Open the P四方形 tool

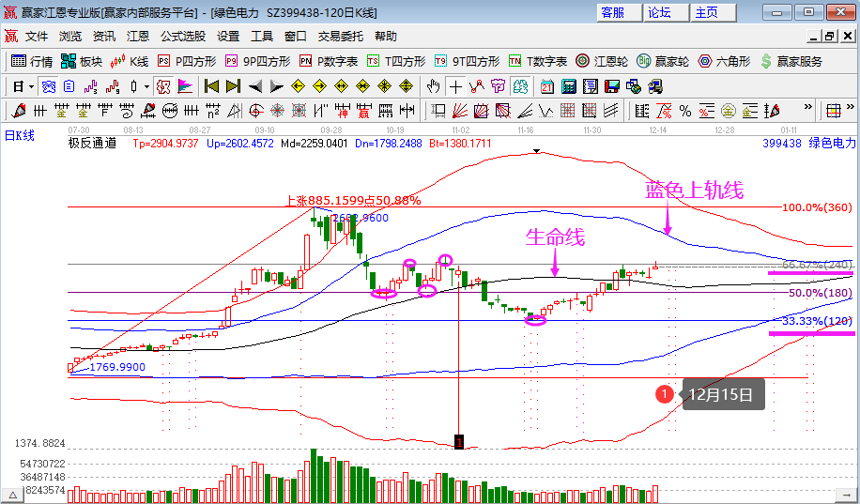(187, 61)
